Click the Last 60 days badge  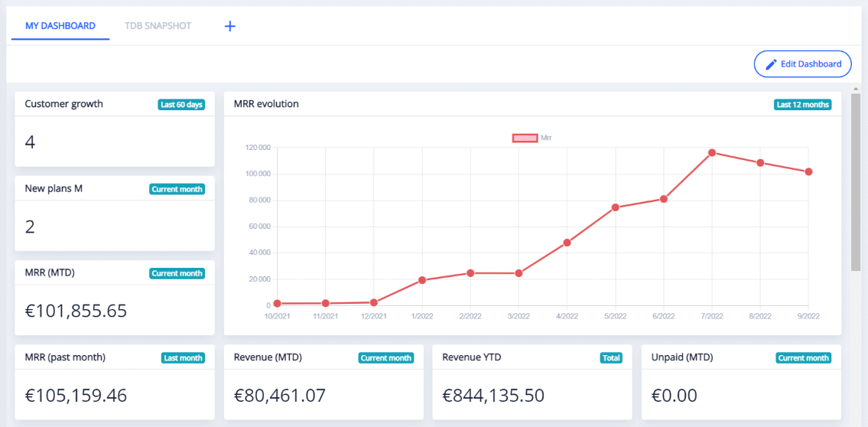click(181, 105)
